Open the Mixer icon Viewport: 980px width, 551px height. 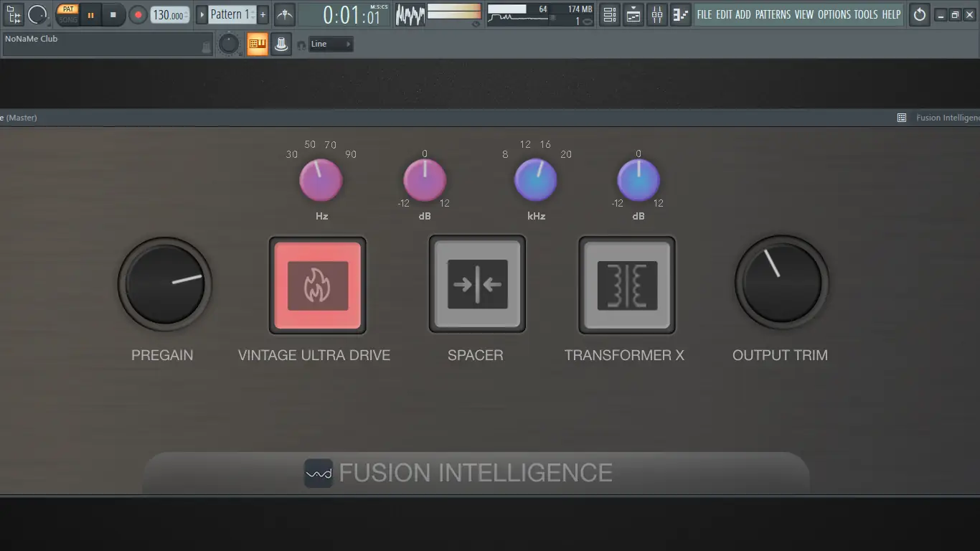656,14
